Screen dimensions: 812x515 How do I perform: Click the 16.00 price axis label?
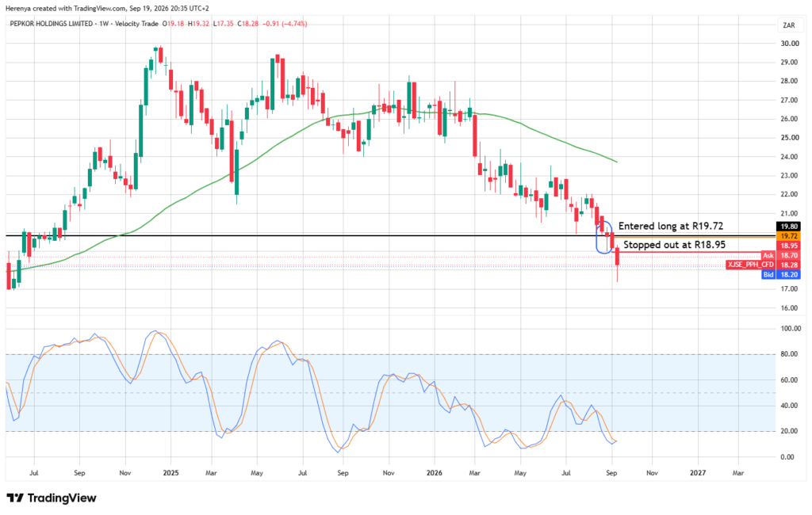coord(789,308)
